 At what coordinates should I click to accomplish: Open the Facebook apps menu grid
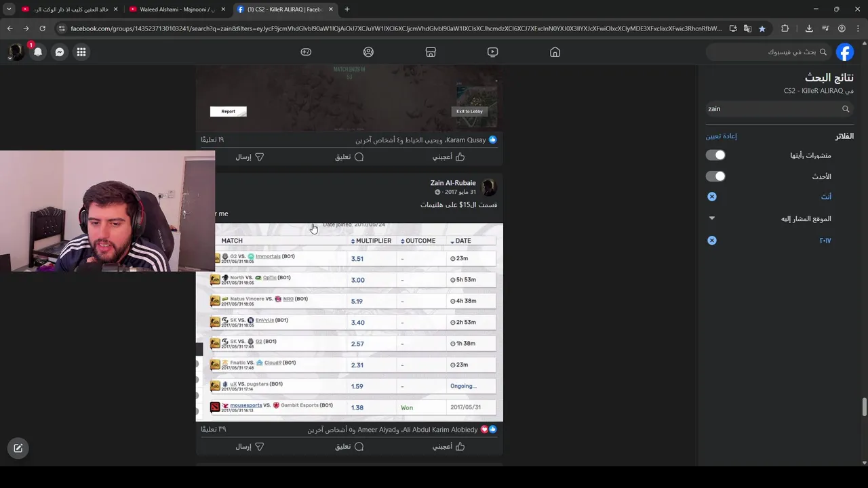coord(81,52)
